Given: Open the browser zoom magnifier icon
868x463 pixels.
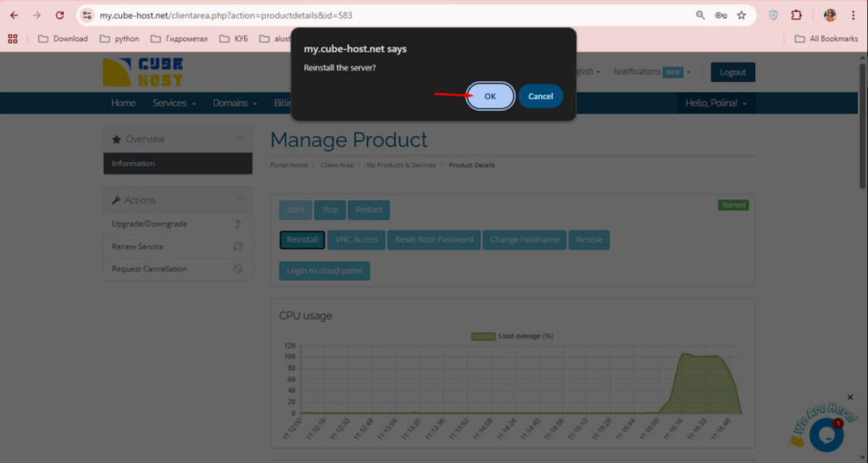Looking at the screenshot, I should [700, 15].
